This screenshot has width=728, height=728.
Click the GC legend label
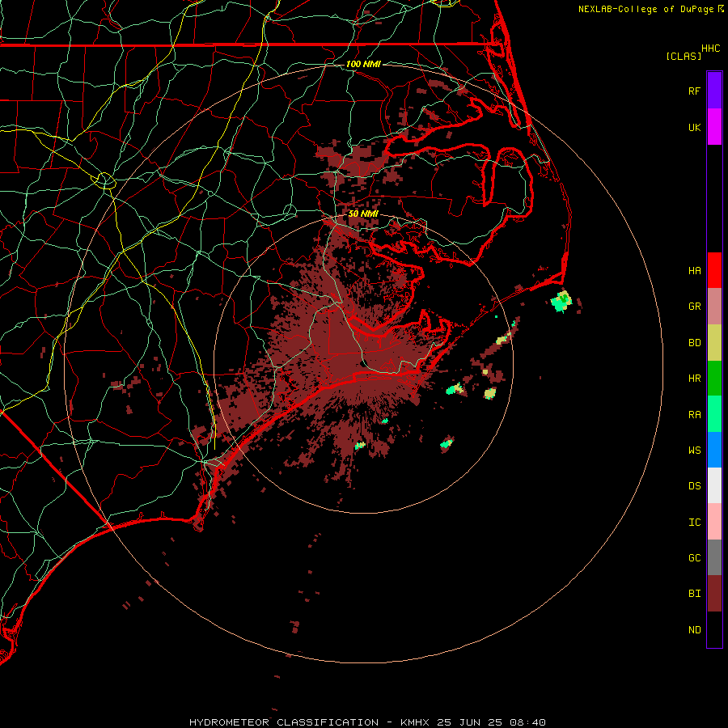[x=694, y=558]
